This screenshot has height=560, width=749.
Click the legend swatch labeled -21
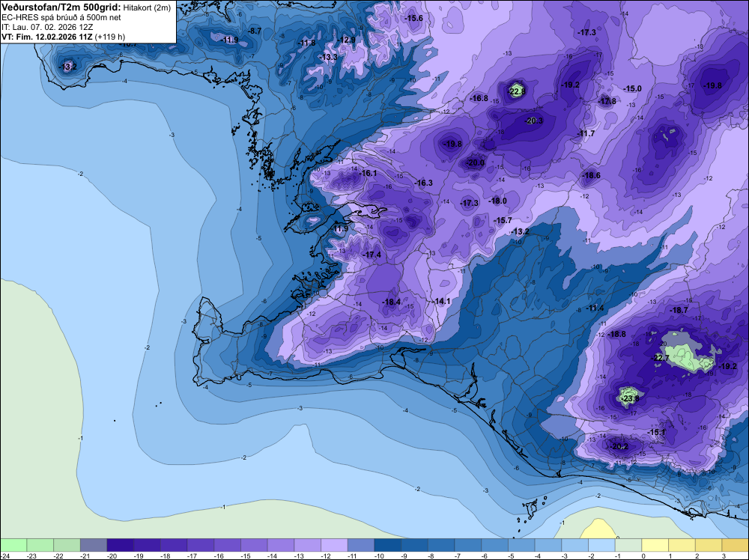click(94, 545)
